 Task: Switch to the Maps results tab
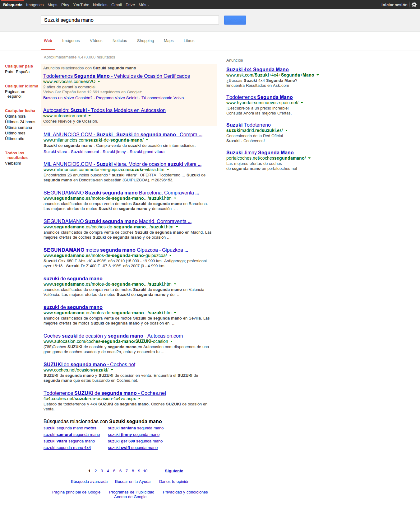pyautogui.click(x=168, y=41)
